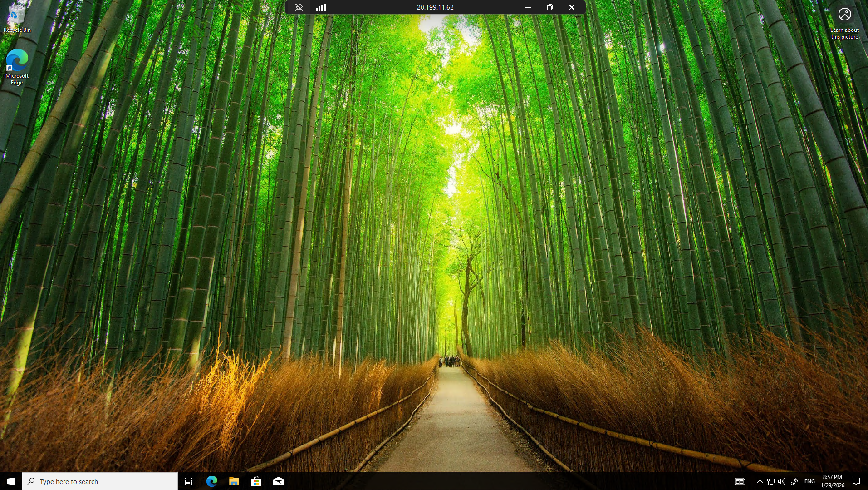Expand the hidden system tray icons
The height and width of the screenshot is (490, 868).
[x=760, y=481]
